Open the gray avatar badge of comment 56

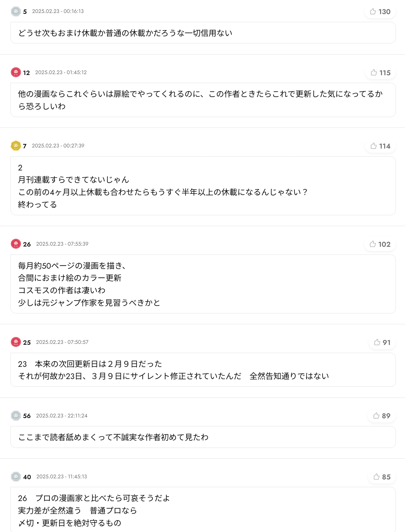16,416
